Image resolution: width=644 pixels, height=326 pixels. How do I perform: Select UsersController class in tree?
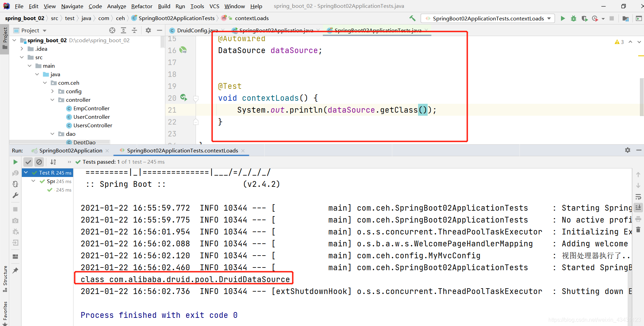93,125
